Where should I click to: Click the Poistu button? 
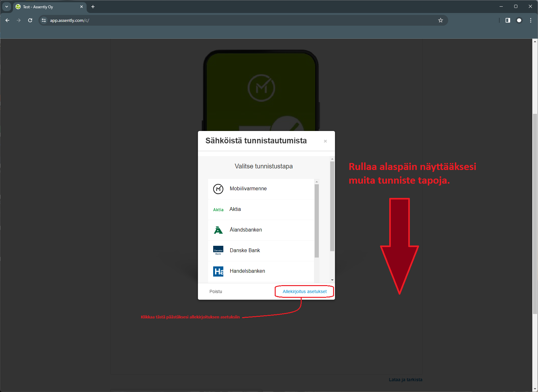[216, 291]
